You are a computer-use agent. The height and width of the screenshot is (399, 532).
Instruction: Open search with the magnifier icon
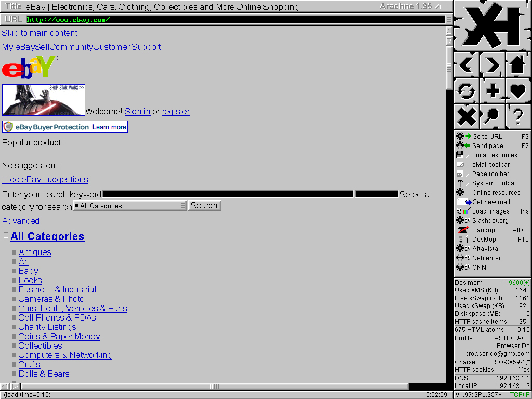click(493, 117)
